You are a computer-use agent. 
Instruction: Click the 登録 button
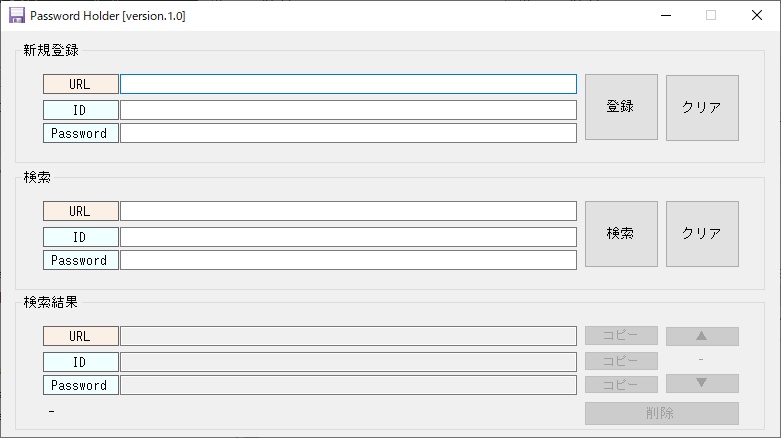pyautogui.click(x=621, y=107)
